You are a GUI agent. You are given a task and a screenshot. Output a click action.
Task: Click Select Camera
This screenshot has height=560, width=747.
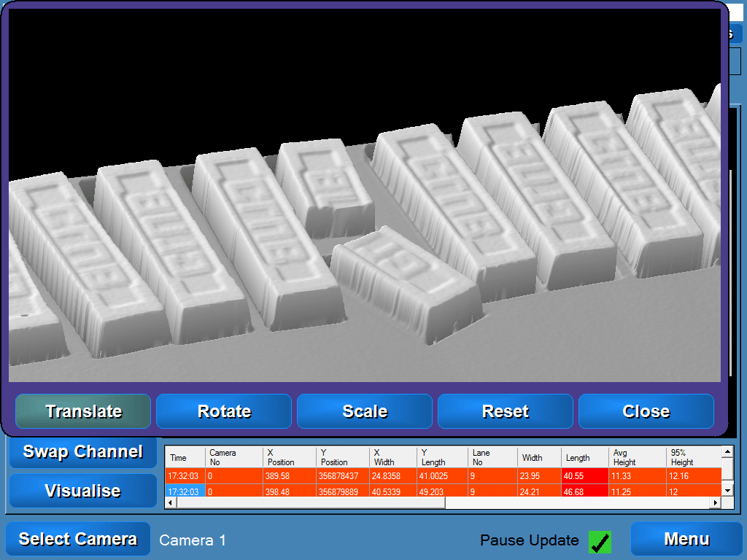tap(77, 539)
